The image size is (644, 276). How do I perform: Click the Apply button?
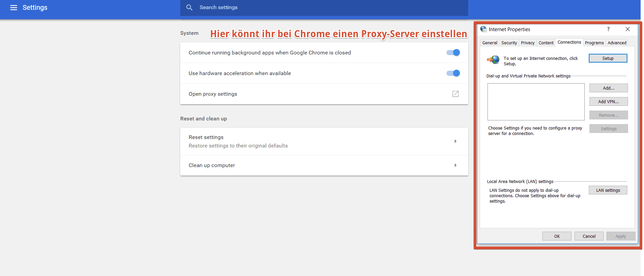tap(621, 236)
